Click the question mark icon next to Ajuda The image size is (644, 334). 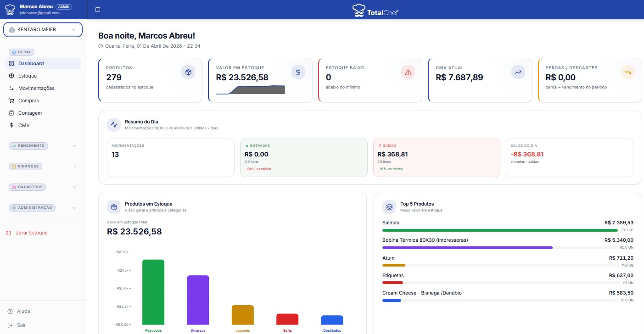tap(10, 311)
